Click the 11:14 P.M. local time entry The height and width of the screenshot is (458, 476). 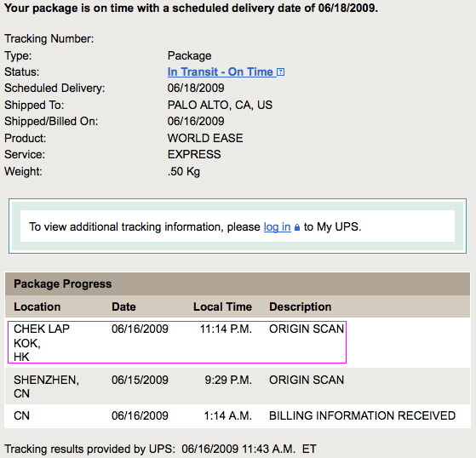(x=226, y=329)
